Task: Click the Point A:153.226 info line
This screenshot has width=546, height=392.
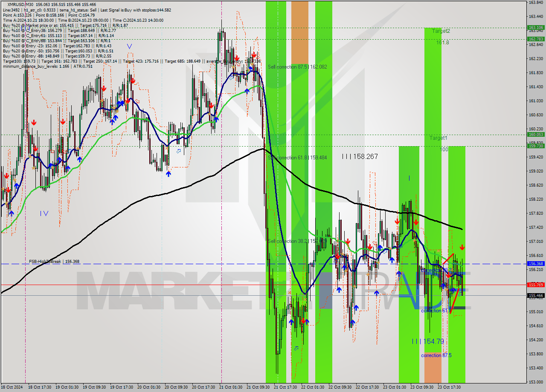Action: [49, 15]
